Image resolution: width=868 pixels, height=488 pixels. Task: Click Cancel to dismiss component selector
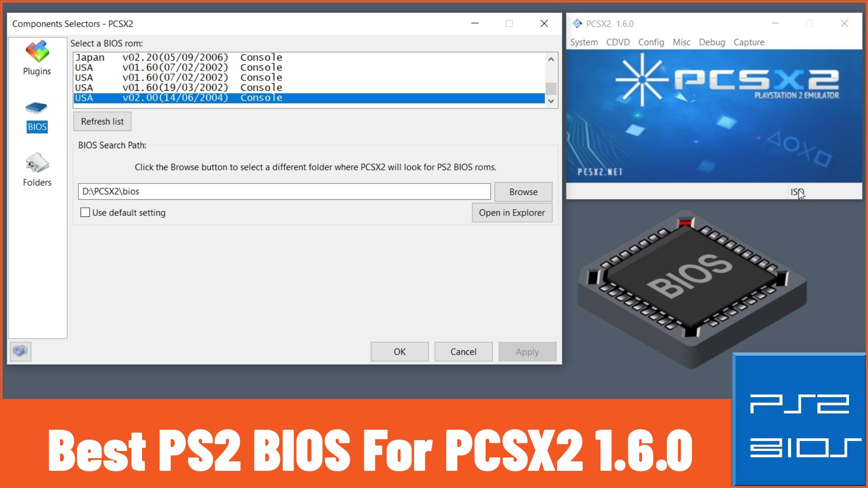(x=464, y=352)
